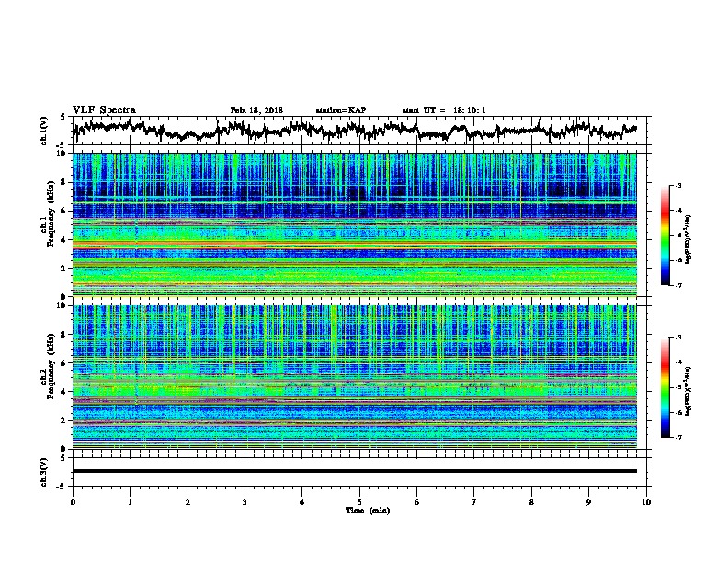This screenshot has height=563, width=728.
Task: Select the "start UT = 18:10:1" text
Action: click(x=444, y=110)
